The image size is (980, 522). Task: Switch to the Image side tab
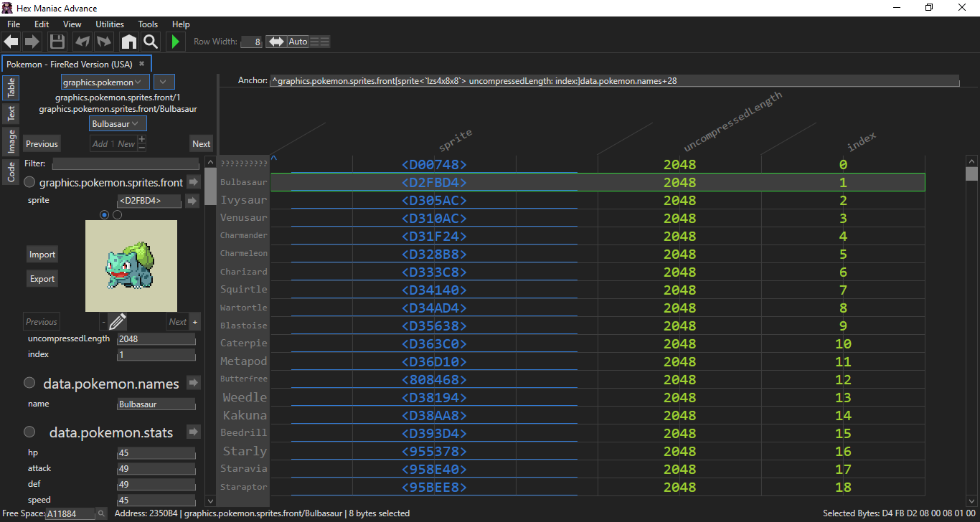pos(11,141)
